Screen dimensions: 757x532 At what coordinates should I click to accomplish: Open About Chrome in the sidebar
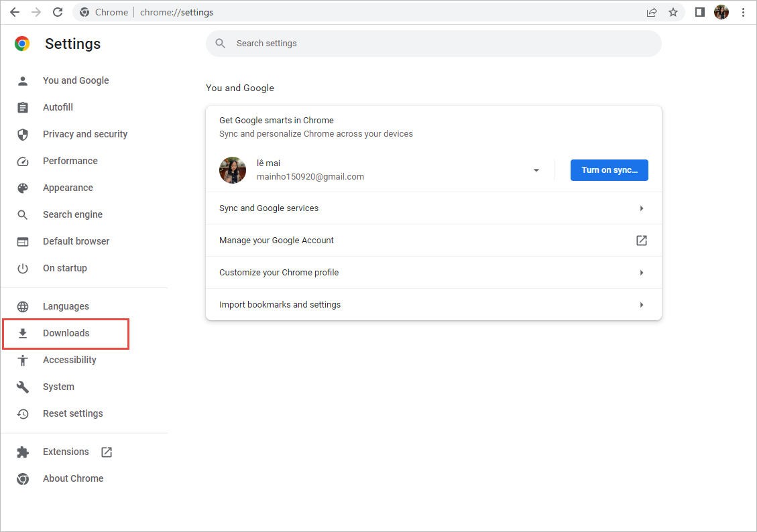73,478
